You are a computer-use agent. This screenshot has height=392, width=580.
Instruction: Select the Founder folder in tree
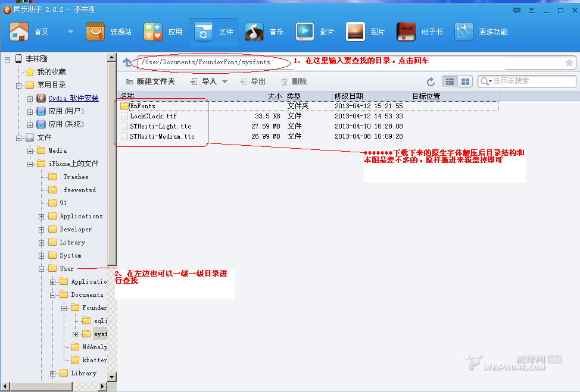(x=89, y=308)
